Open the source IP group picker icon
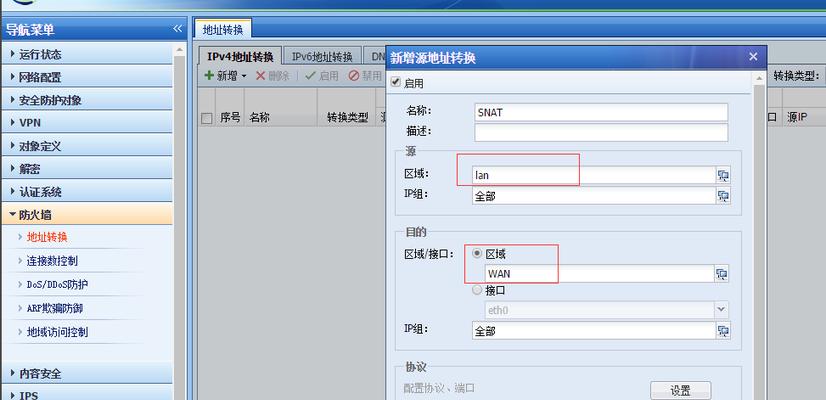 point(723,196)
